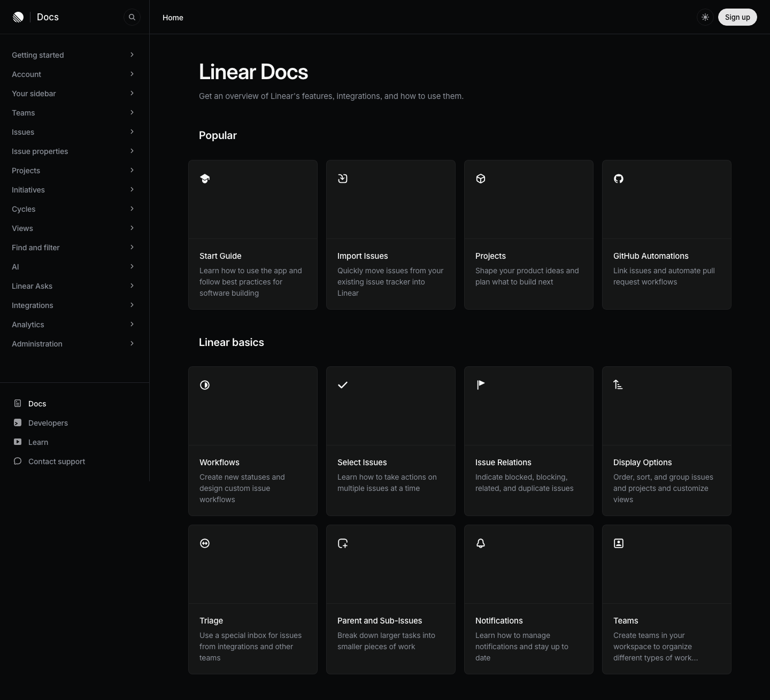
Task: Expand the AI section chevron
Action: pos(132,266)
